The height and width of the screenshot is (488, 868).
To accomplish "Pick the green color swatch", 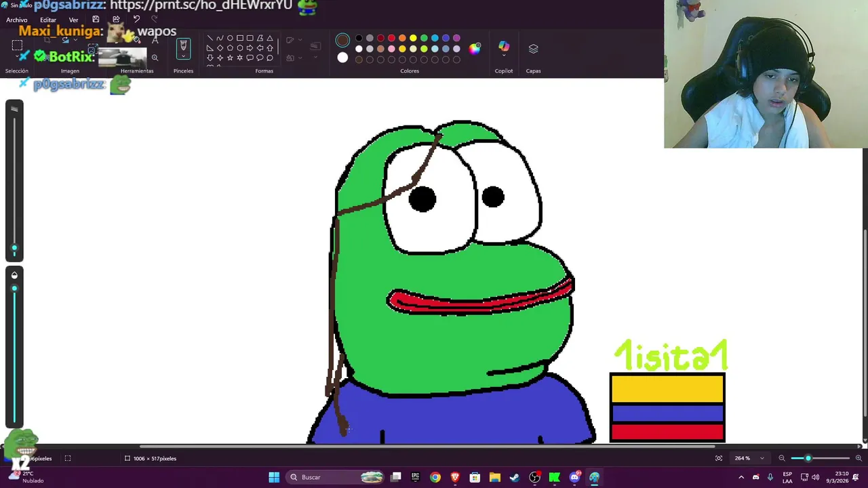I will pos(424,38).
